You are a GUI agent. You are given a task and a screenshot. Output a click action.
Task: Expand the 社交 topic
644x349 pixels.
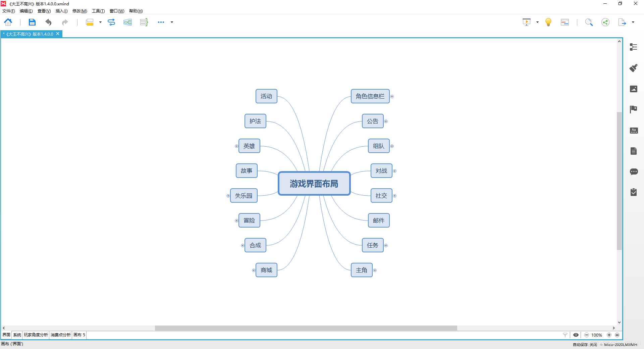tap(394, 196)
